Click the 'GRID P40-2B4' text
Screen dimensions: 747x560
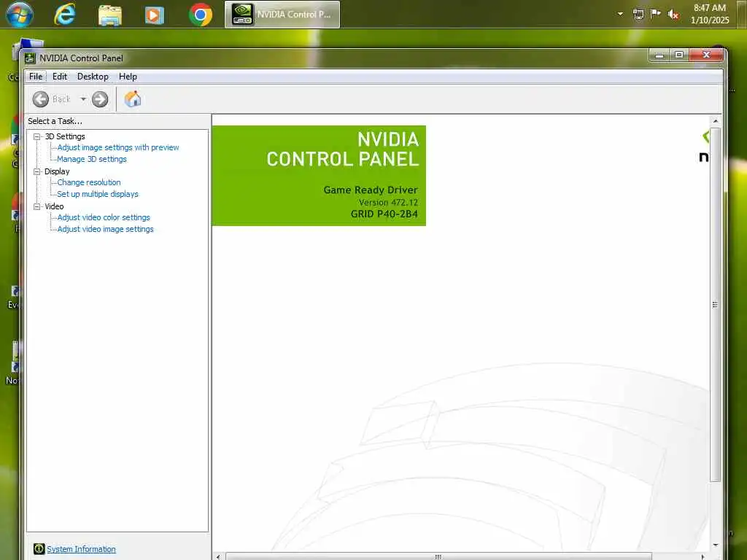click(x=384, y=214)
